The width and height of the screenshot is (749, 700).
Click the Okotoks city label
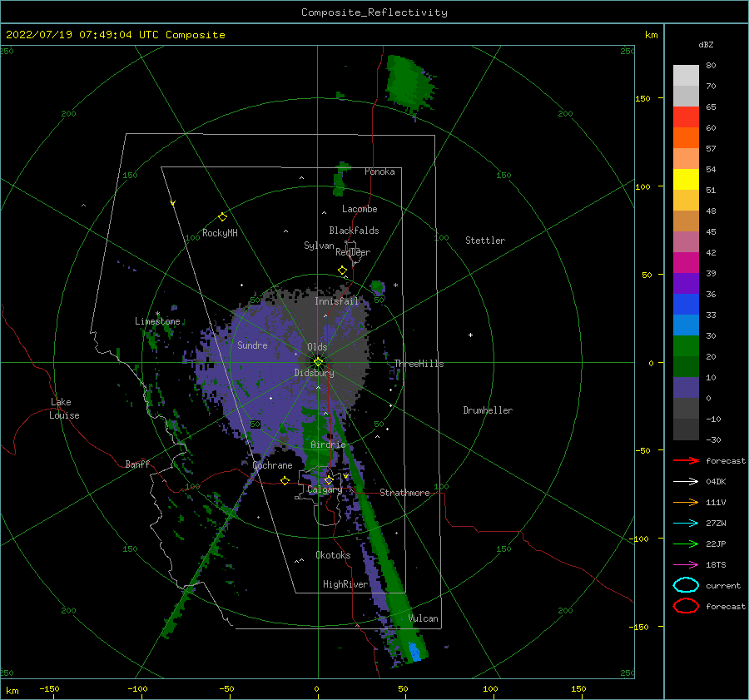[333, 555]
